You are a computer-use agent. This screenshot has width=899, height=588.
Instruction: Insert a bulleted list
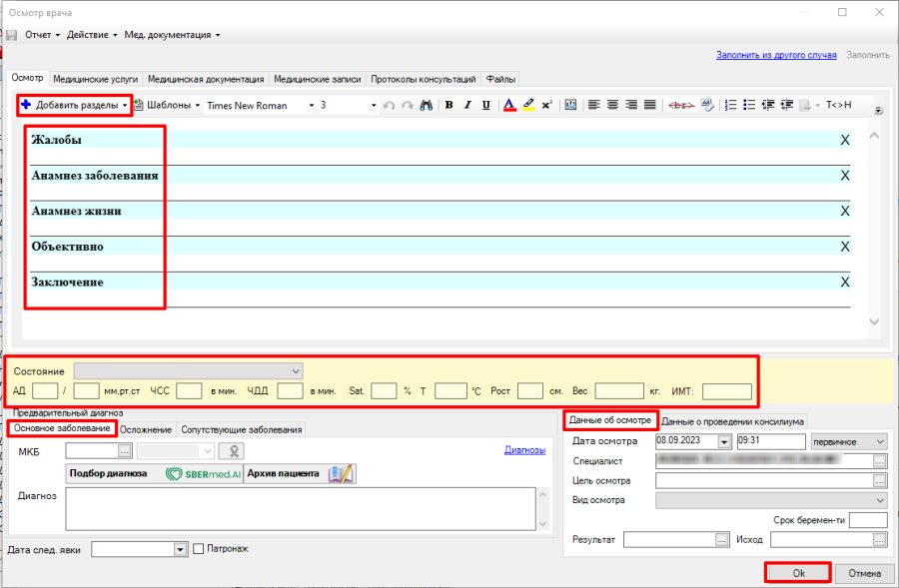pos(749,105)
